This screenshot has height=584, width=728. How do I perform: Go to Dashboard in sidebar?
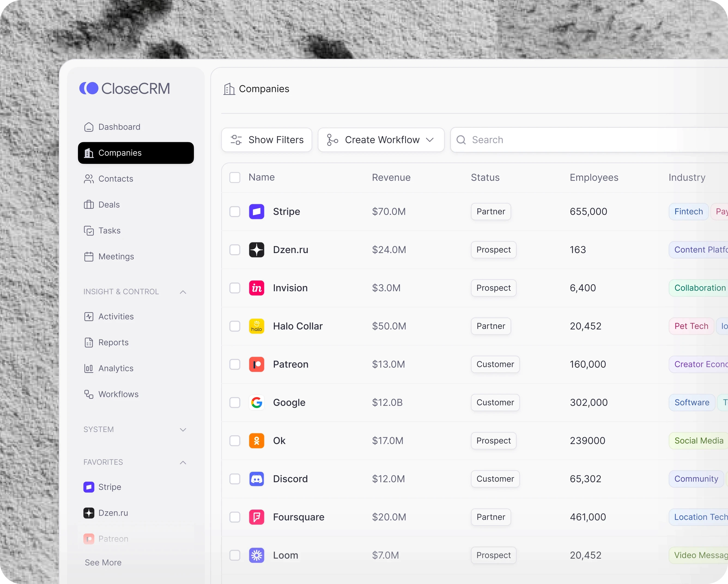point(136,127)
